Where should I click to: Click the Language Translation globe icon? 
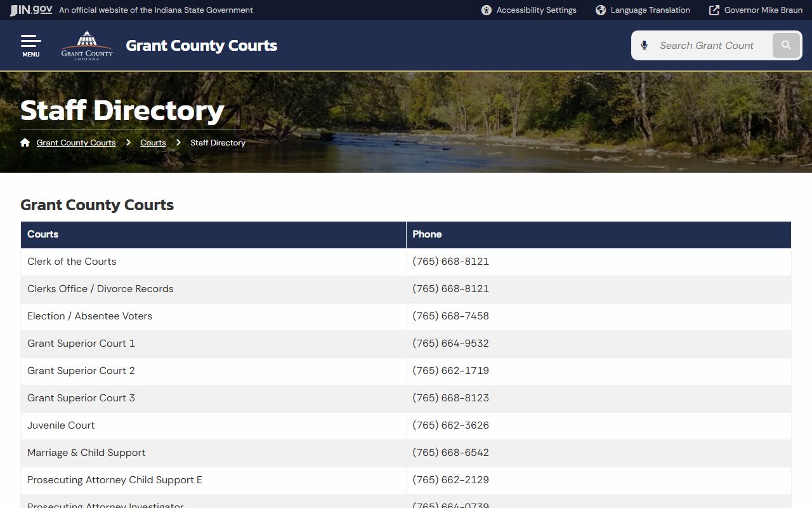601,10
